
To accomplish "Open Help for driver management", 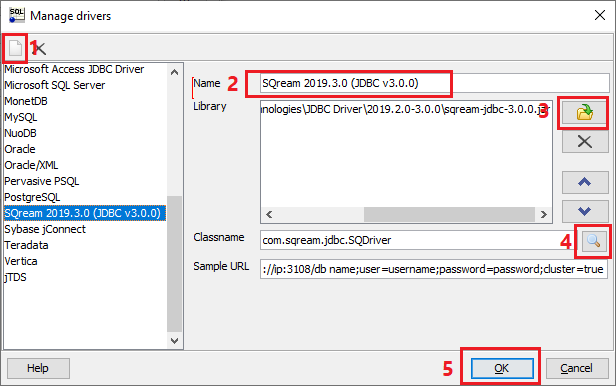I will coord(38,368).
